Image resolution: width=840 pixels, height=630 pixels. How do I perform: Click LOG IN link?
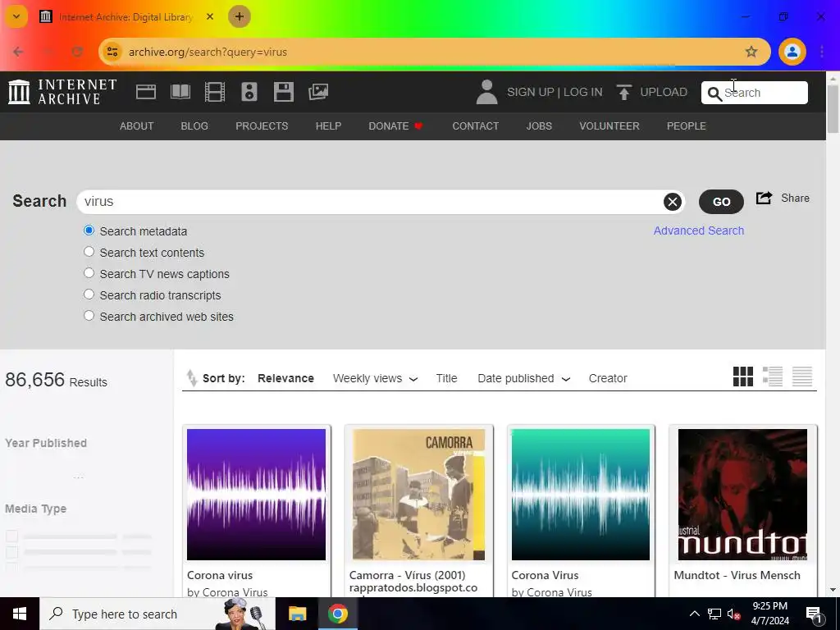pyautogui.click(x=583, y=92)
